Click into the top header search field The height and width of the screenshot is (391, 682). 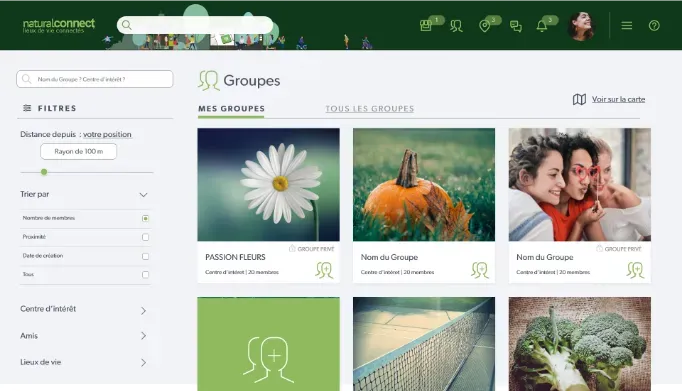point(195,25)
